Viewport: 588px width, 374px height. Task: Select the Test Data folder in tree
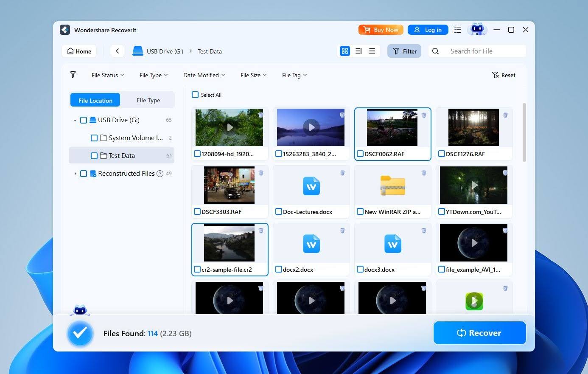point(121,156)
